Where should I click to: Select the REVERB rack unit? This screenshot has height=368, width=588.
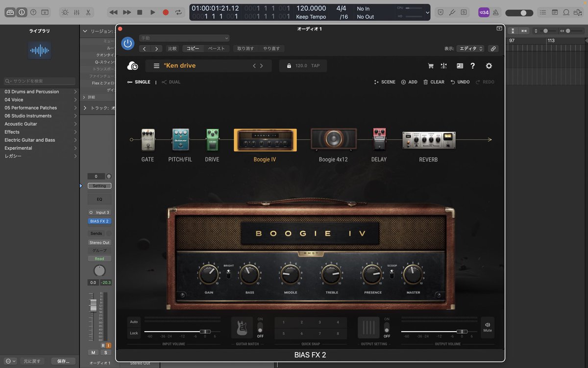coord(429,140)
